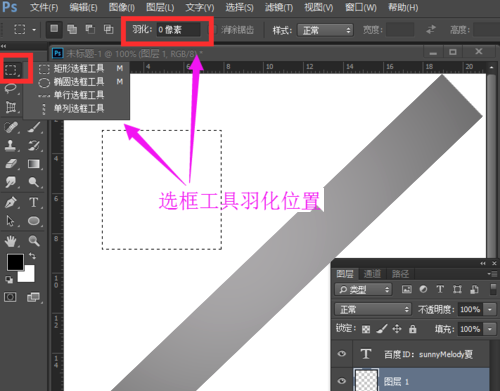Image resolution: width=500 pixels, height=391 pixels.
Task: Filter layers by pixel image icon
Action: click(407, 289)
